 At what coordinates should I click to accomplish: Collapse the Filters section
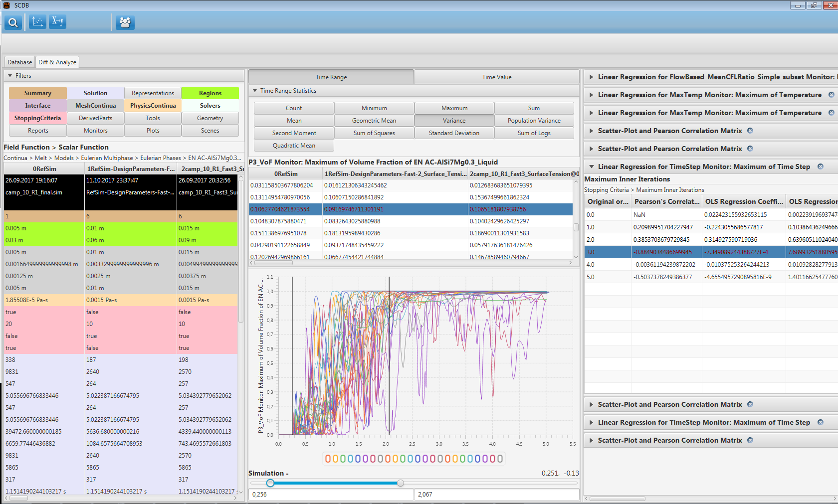(9, 76)
